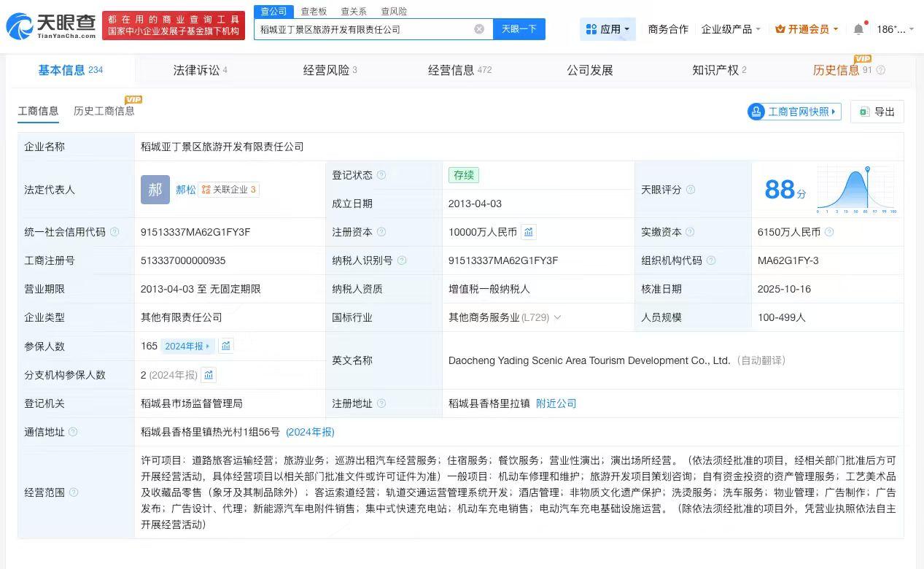The height and width of the screenshot is (569, 924).
Task: Open 经营风险 tab
Action: pyautogui.click(x=330, y=70)
